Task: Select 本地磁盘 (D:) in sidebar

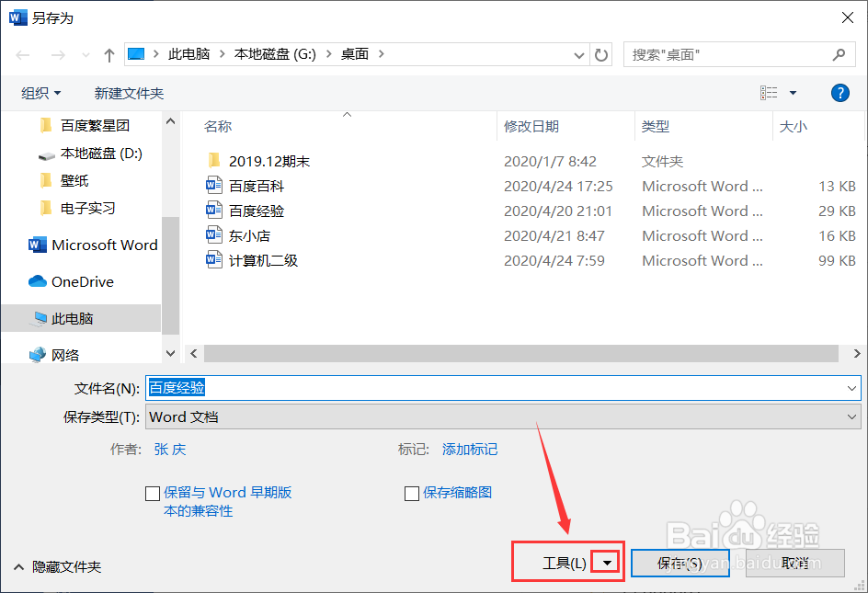Action: [90, 154]
